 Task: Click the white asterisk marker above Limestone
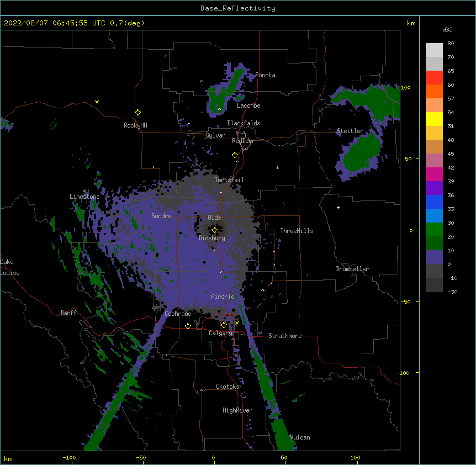click(84, 191)
